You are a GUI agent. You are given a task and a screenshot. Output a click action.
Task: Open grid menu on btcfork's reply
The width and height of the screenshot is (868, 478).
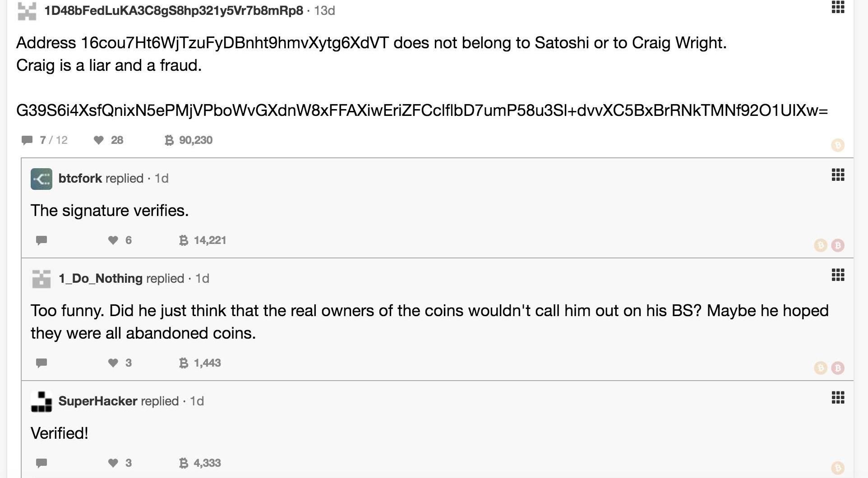838,175
